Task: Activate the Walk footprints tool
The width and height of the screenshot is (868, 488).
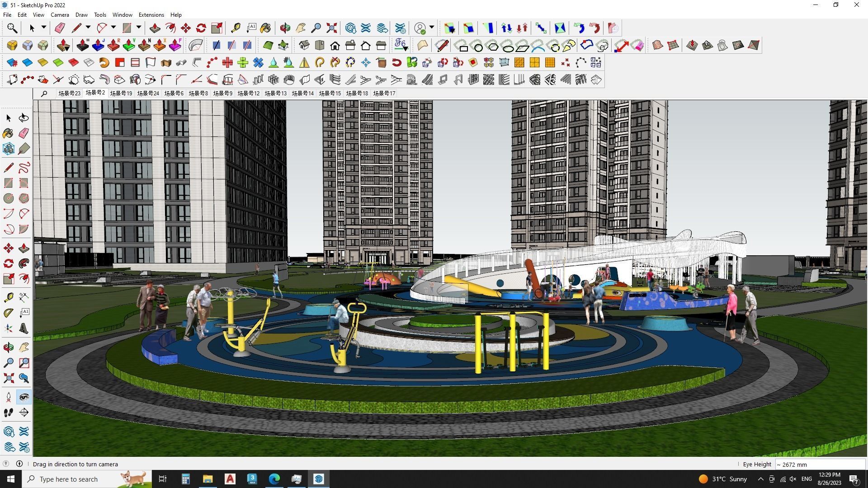Action: click(9, 413)
